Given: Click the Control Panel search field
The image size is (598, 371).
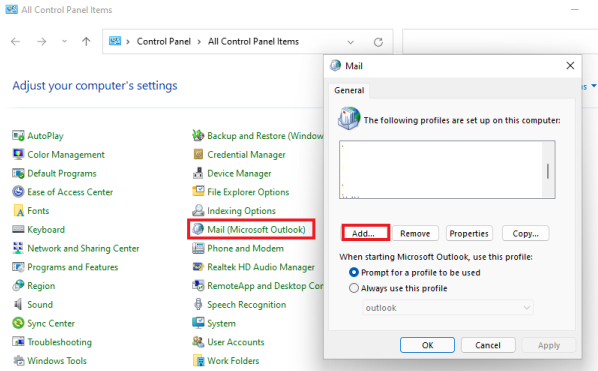Looking at the screenshot, I should click(x=500, y=42).
